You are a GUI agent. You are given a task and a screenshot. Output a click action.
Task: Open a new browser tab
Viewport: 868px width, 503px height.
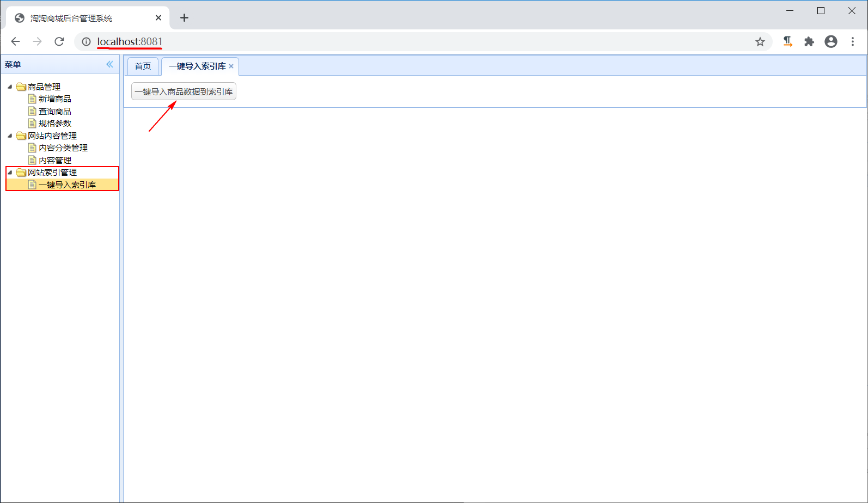point(184,18)
